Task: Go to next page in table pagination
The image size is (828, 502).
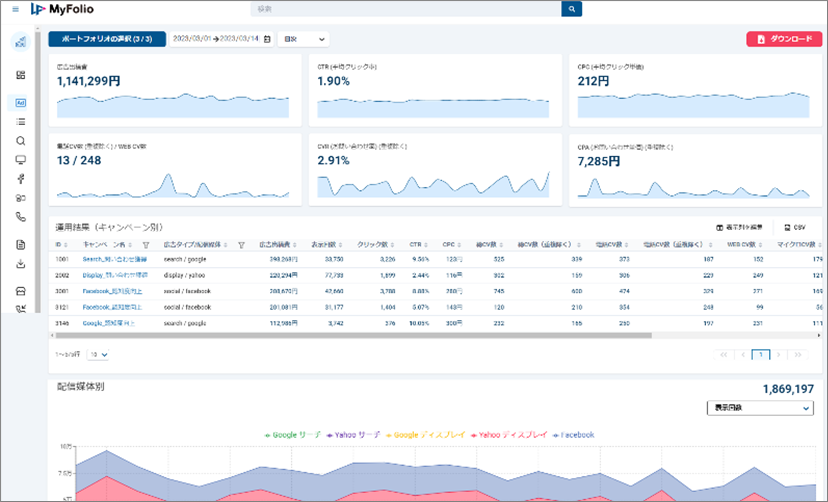Action: click(778, 355)
